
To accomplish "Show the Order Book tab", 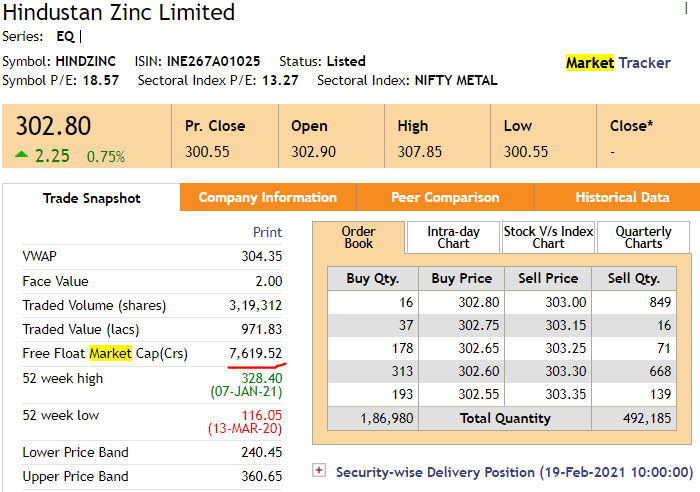I will coord(358,237).
